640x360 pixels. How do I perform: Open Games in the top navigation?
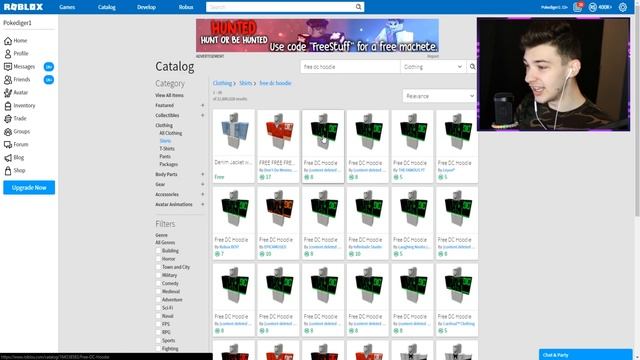[x=67, y=7]
